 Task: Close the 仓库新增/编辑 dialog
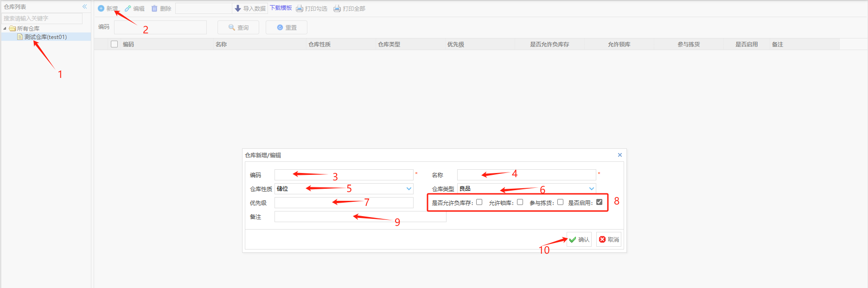tap(619, 155)
